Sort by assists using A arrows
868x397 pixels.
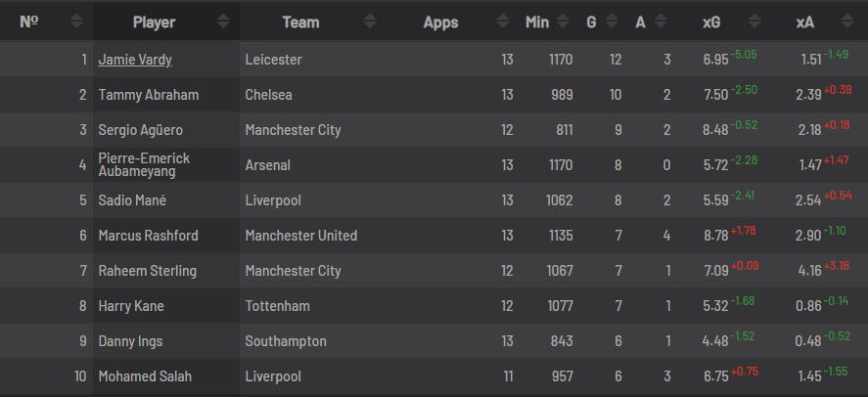[x=660, y=22]
